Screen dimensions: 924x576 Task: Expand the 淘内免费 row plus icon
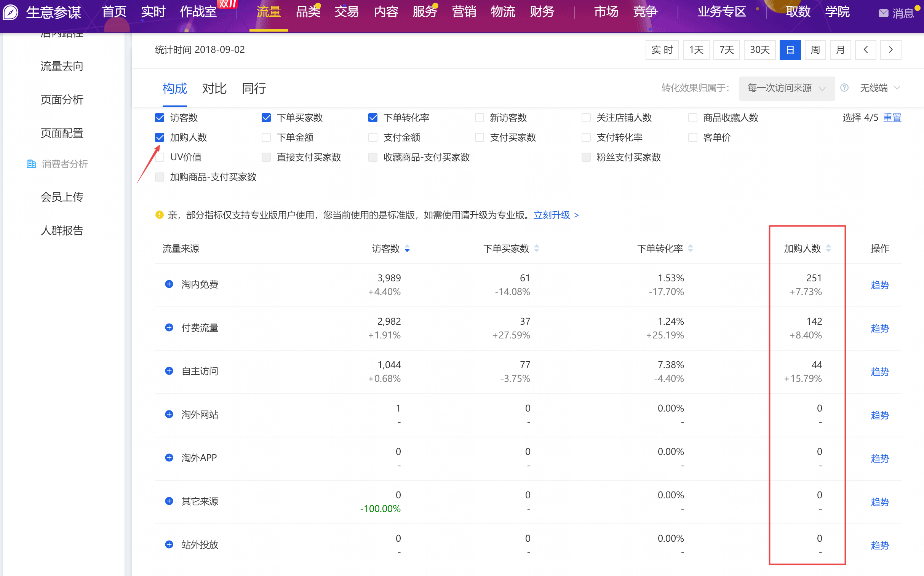(x=169, y=284)
